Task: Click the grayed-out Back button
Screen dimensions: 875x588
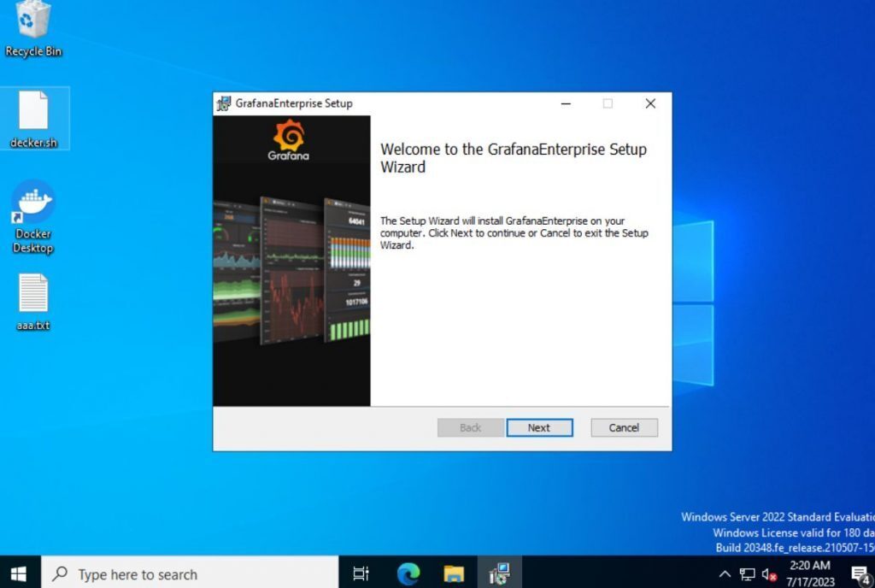Action: pyautogui.click(x=470, y=427)
